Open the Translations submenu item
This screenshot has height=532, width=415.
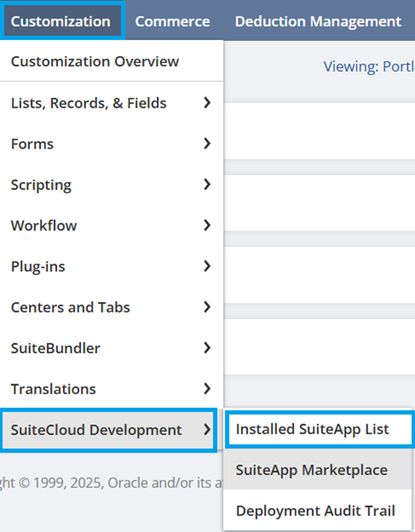coord(111,389)
